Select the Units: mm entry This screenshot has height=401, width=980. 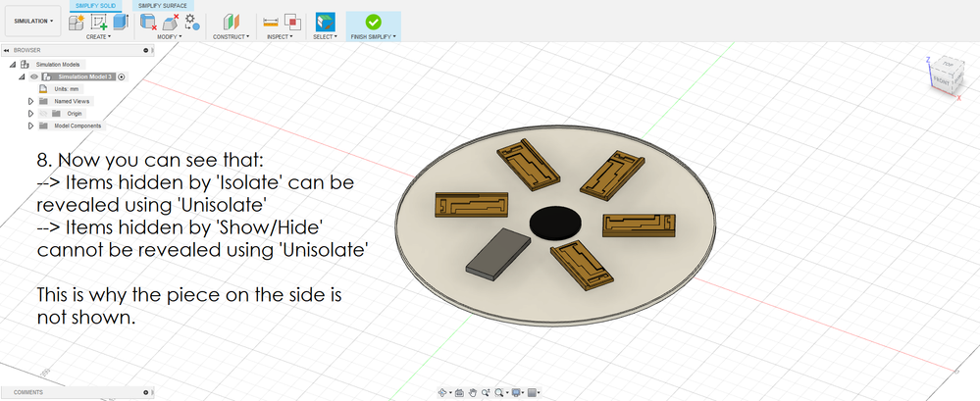pyautogui.click(x=66, y=89)
